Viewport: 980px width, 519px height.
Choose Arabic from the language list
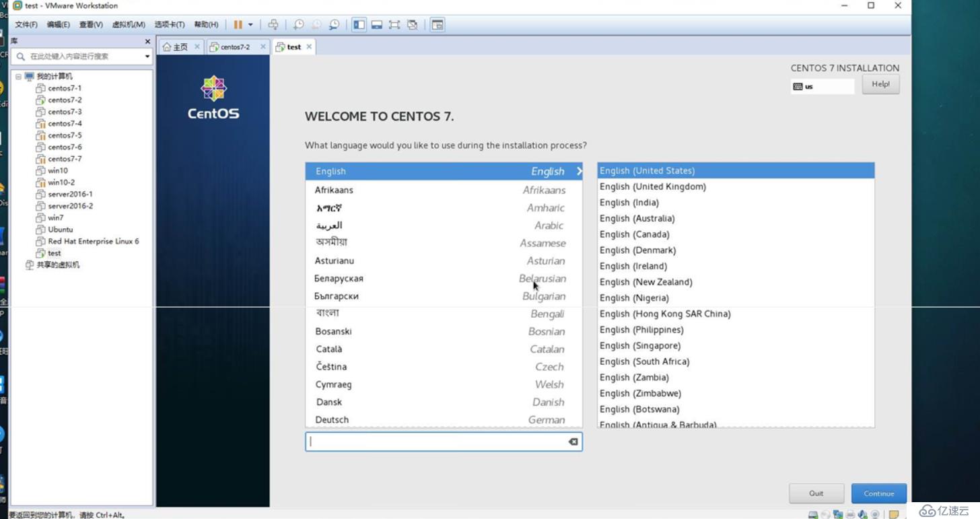[444, 226]
